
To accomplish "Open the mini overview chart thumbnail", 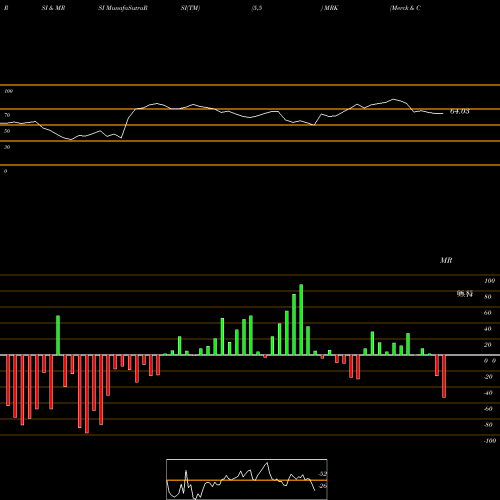I will click(x=247, y=479).
